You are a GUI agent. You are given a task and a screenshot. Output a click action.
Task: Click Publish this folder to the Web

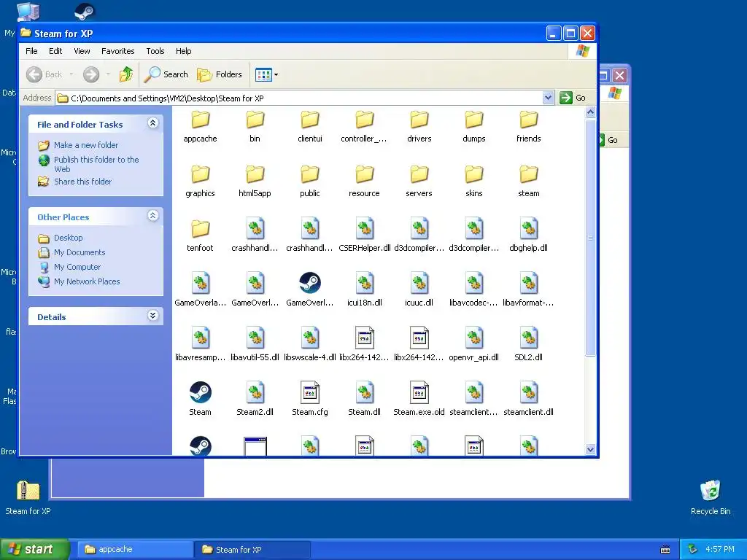pyautogui.click(x=96, y=164)
